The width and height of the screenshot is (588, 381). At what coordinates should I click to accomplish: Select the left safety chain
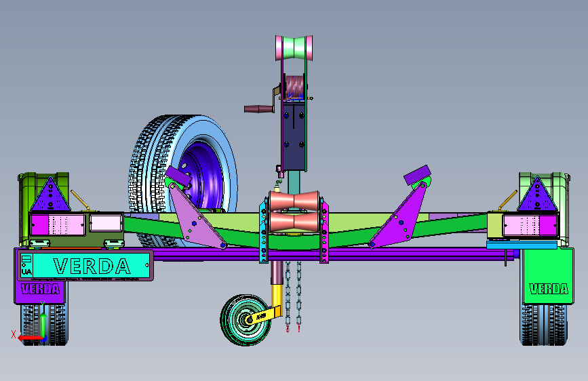(x=288, y=296)
